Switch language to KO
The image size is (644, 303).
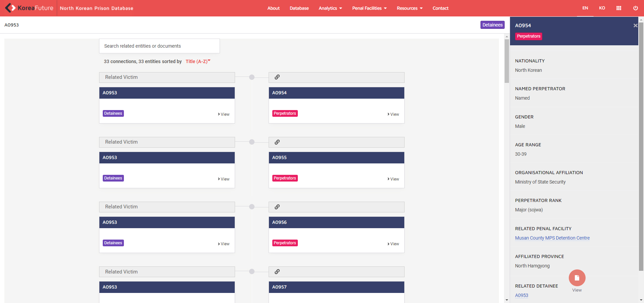pyautogui.click(x=602, y=8)
